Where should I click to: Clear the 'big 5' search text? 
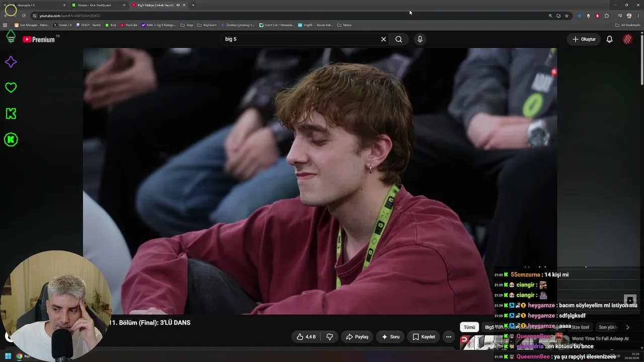pos(383,39)
